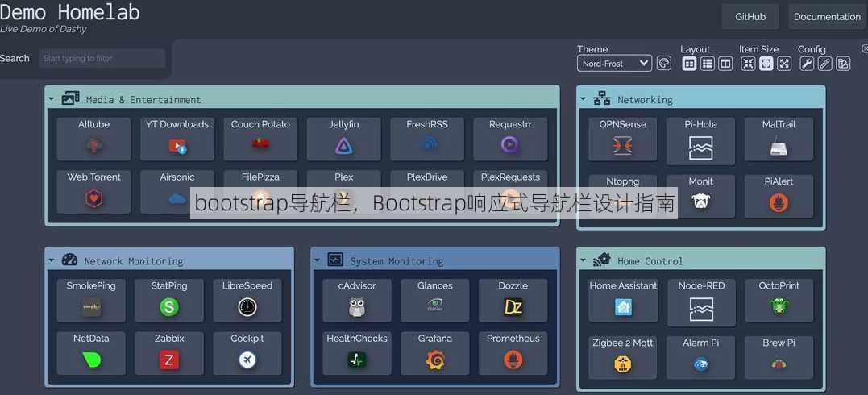Image resolution: width=868 pixels, height=395 pixels.
Task: Click the PlexRequests tile label
Action: (x=510, y=177)
